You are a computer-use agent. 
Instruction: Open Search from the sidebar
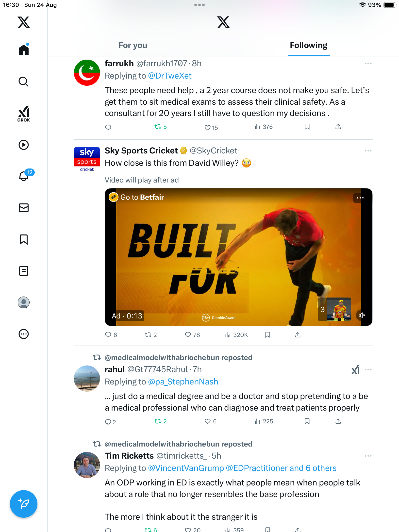[x=24, y=82]
